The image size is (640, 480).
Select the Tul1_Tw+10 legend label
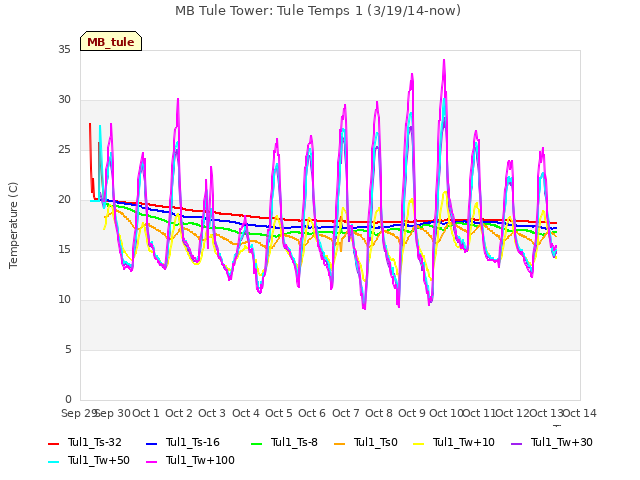point(464,442)
